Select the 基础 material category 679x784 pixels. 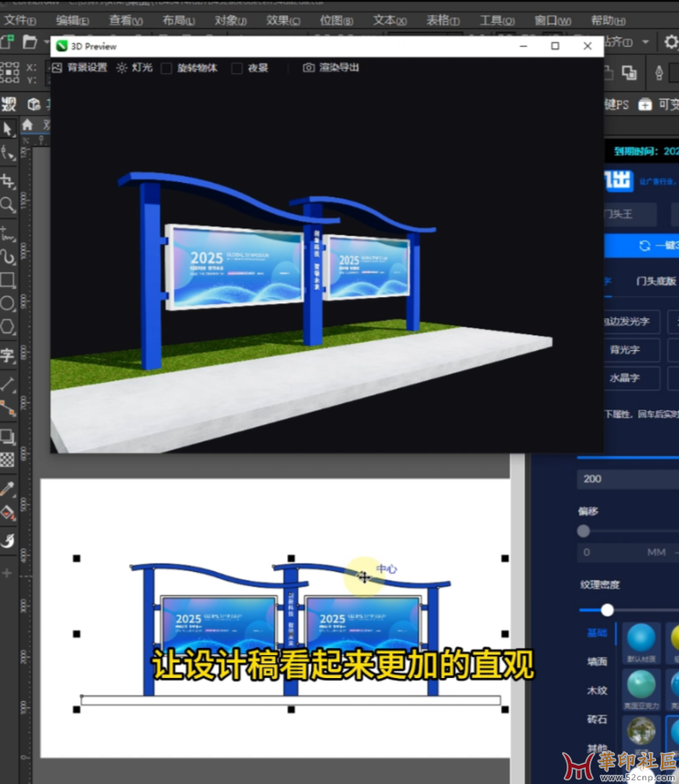597,633
